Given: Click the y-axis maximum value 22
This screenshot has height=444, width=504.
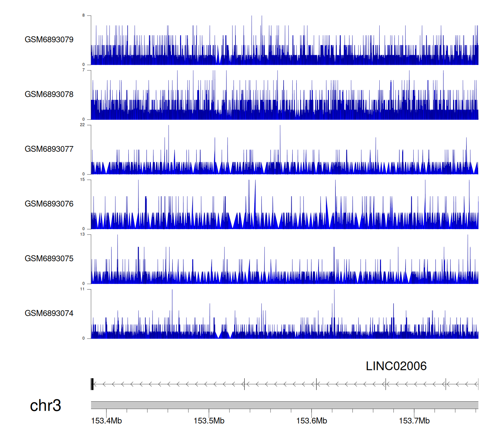Looking at the screenshot, I should tap(82, 125).
